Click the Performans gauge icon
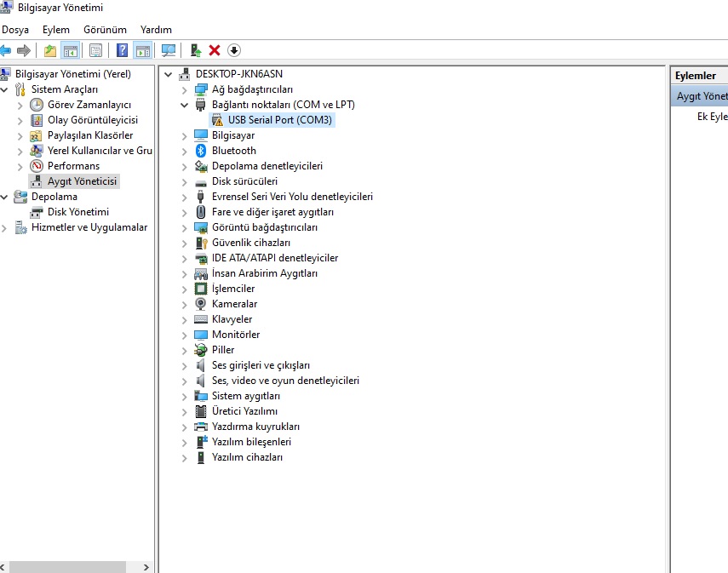Viewport: 728px width, 573px height. (37, 166)
